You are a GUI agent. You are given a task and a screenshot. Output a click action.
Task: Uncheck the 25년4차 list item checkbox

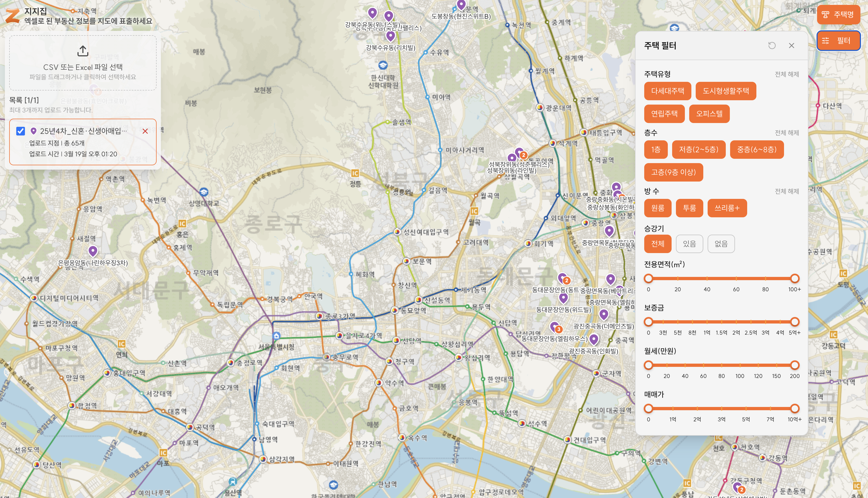[21, 131]
